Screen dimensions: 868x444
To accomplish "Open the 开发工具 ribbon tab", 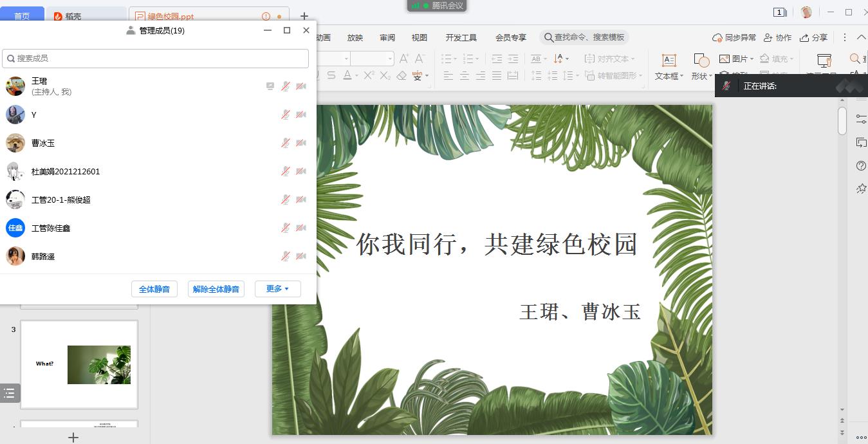I will pyautogui.click(x=461, y=37).
